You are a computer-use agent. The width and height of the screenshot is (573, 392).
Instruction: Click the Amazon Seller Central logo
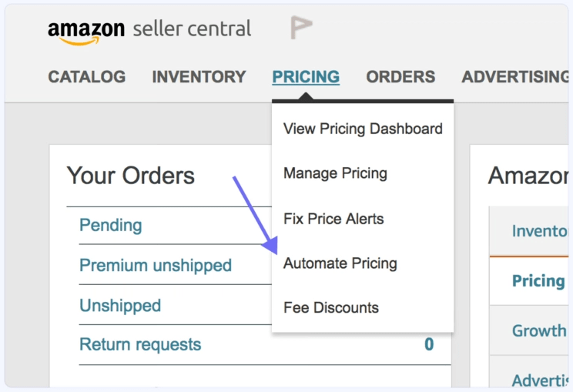(149, 31)
